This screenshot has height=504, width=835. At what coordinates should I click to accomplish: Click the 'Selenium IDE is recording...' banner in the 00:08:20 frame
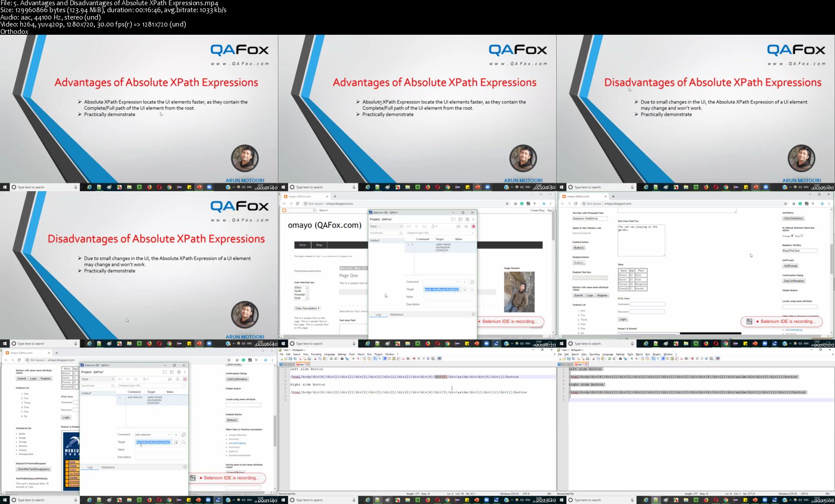tap(510, 322)
